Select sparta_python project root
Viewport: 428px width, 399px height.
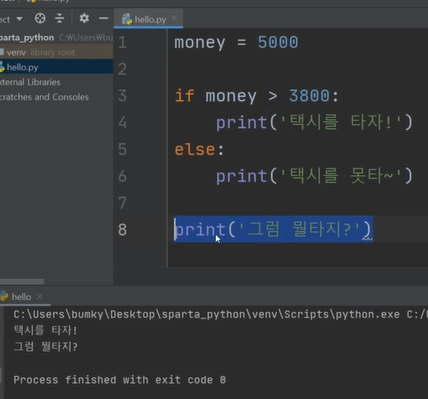27,38
